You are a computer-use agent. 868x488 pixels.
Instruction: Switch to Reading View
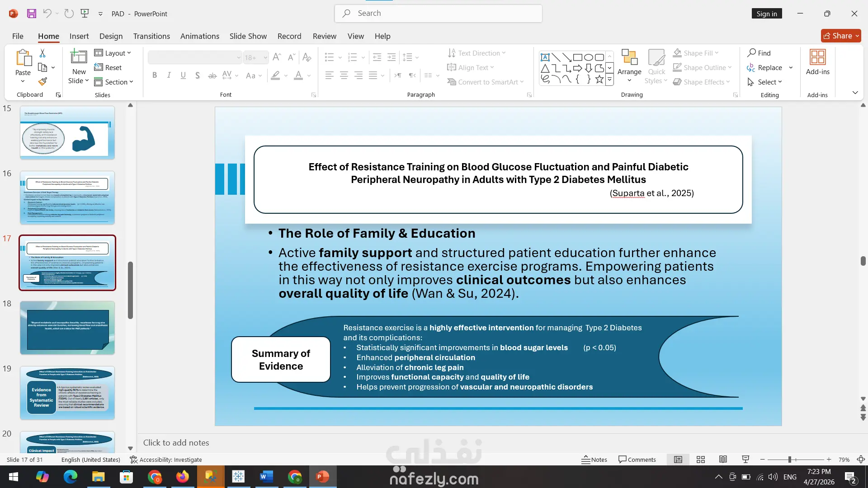723,460
